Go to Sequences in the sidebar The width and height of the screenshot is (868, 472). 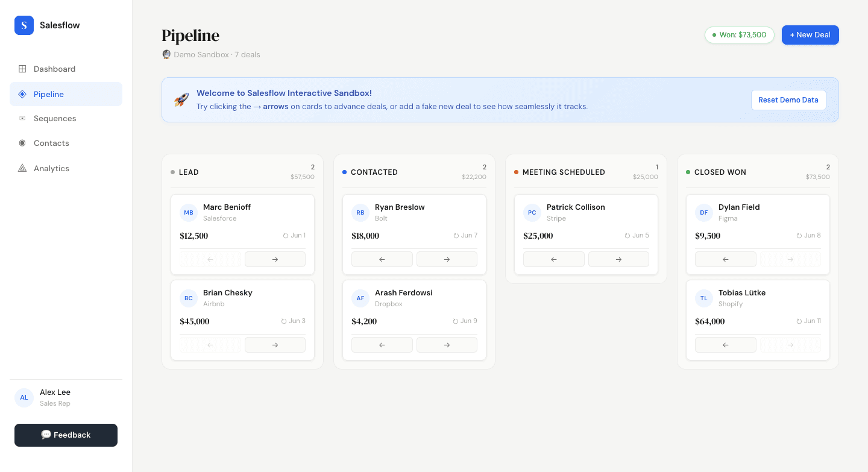click(66, 118)
